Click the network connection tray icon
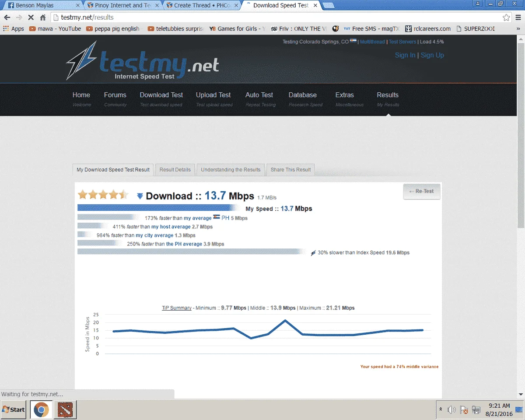The image size is (525, 420). (x=476, y=410)
